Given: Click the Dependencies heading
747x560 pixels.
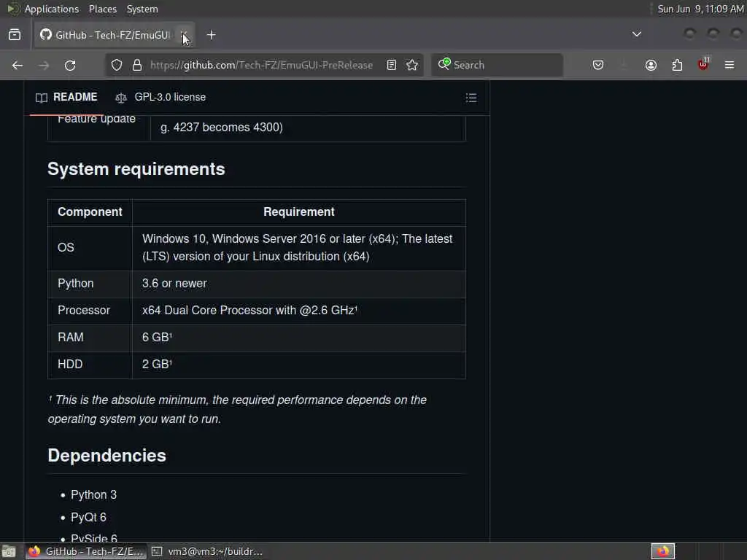Looking at the screenshot, I should click(x=107, y=456).
